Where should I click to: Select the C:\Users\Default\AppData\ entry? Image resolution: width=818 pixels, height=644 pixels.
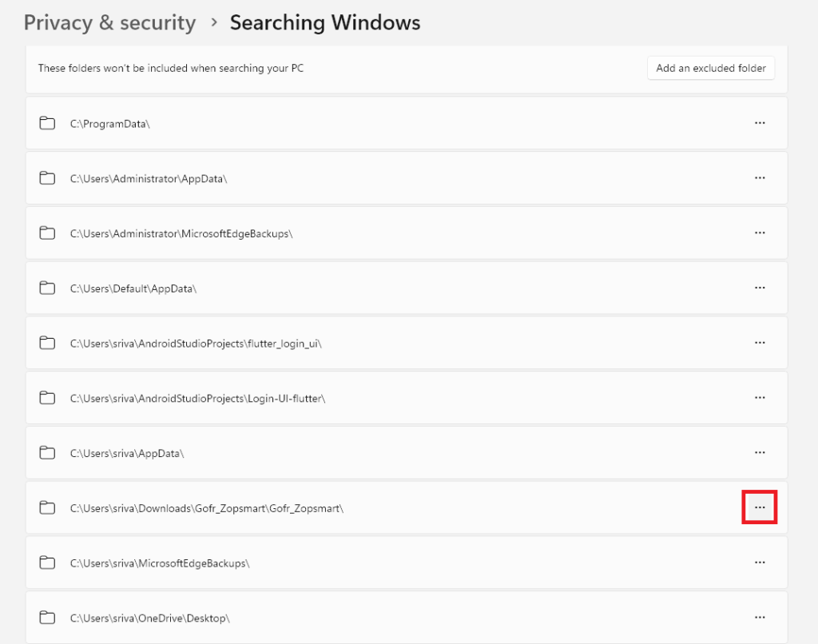click(x=133, y=288)
